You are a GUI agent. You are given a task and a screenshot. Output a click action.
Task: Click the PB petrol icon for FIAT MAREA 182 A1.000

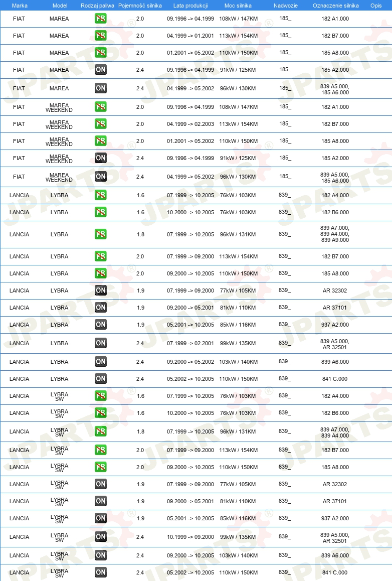pos(101,19)
